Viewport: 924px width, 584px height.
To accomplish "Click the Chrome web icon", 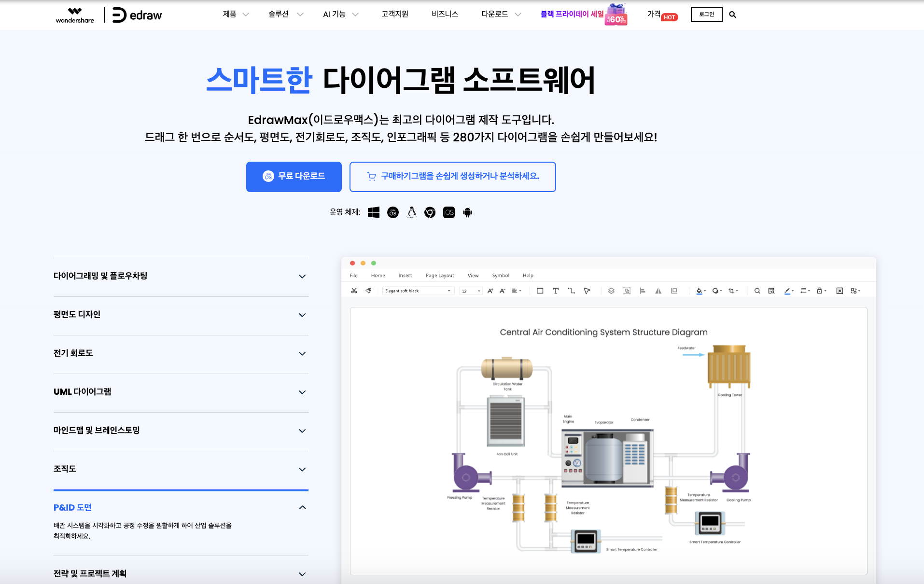I will [x=430, y=212].
